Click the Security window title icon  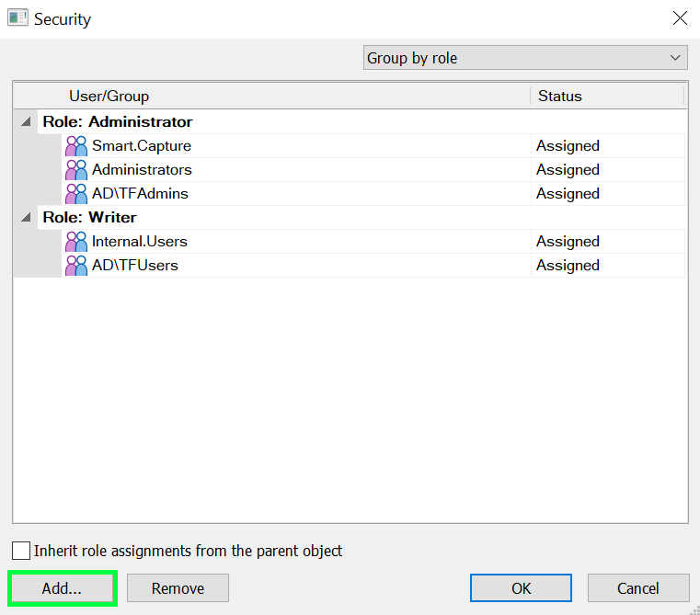tap(17, 18)
